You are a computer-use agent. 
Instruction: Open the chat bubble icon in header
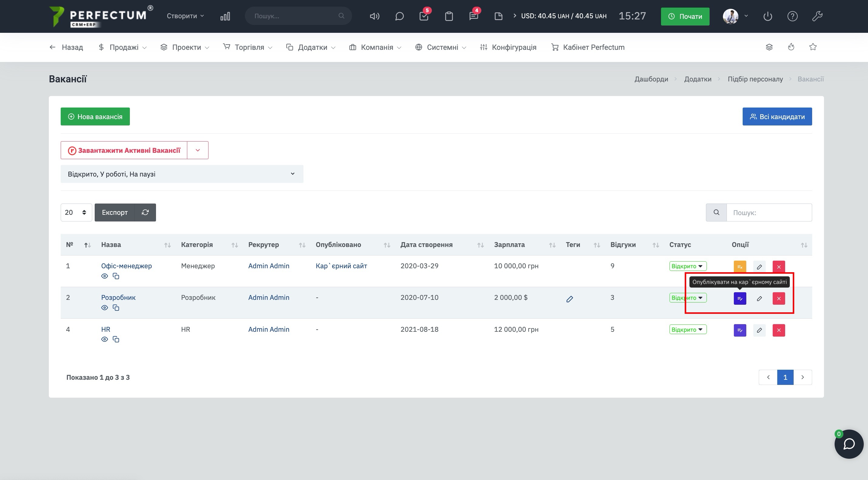click(399, 16)
